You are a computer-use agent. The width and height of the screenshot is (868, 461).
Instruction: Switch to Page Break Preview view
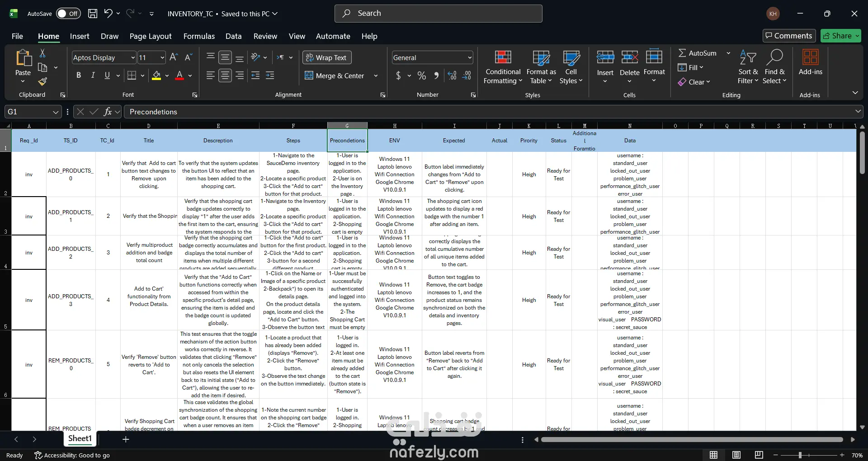click(759, 455)
